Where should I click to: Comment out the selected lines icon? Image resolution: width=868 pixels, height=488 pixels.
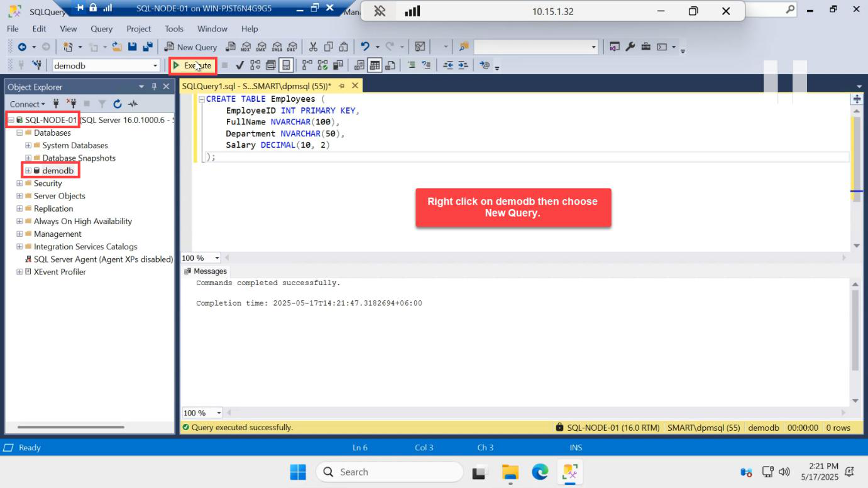coord(411,65)
